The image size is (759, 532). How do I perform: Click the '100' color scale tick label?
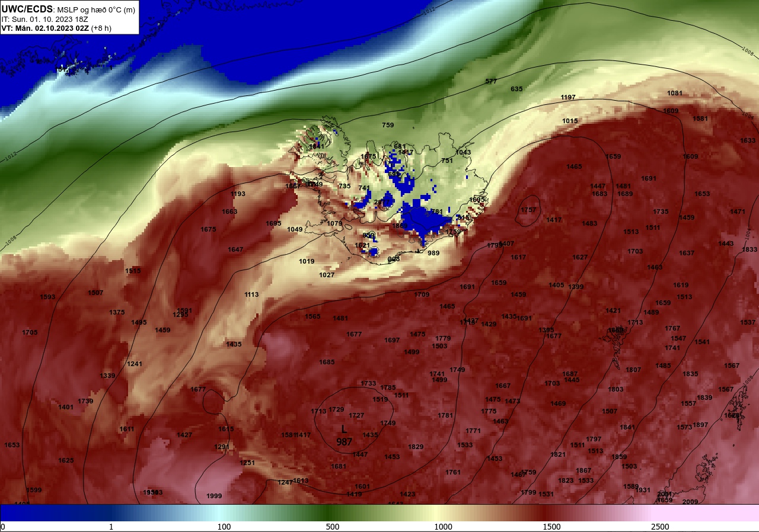[224, 527]
